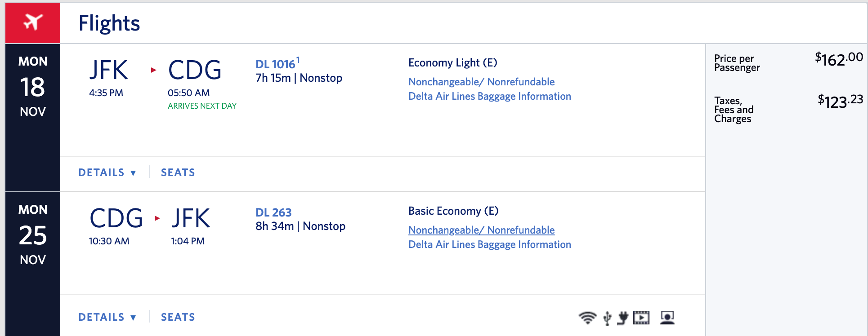Viewport: 868px width, 336px height.
Task: Open Baggage Information under Economy Light fare
Action: (x=489, y=96)
